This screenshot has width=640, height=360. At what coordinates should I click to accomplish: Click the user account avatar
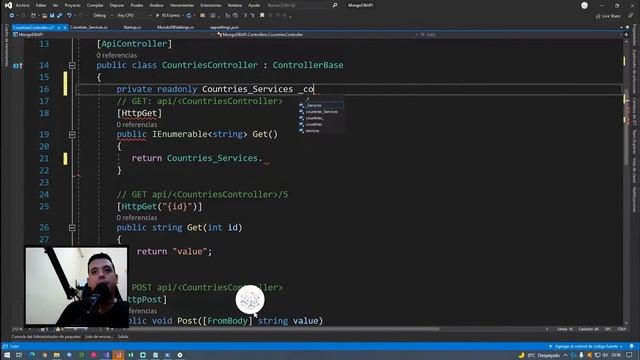584,5
